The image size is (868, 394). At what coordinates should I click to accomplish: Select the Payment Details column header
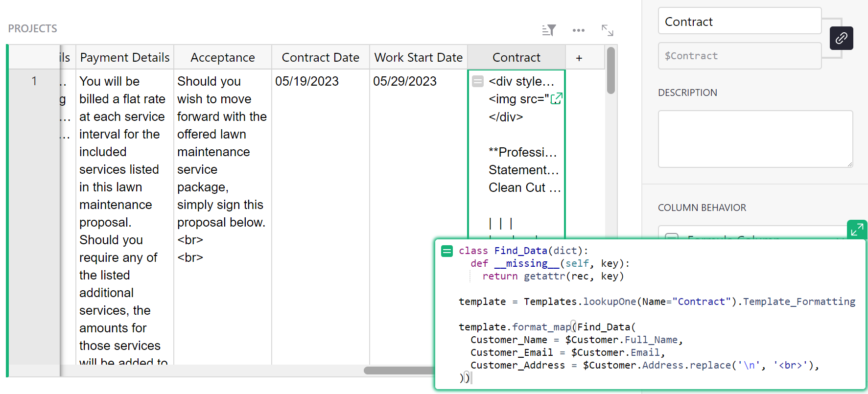tap(125, 58)
